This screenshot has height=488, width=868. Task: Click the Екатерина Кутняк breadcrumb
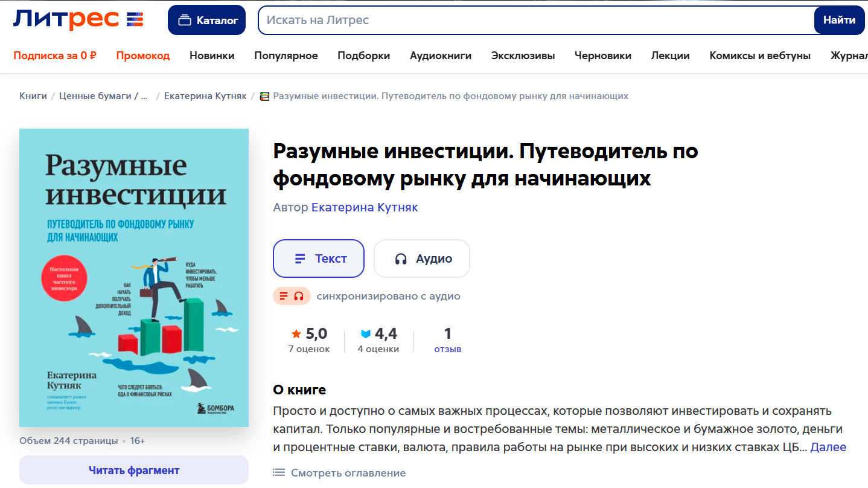coord(205,96)
